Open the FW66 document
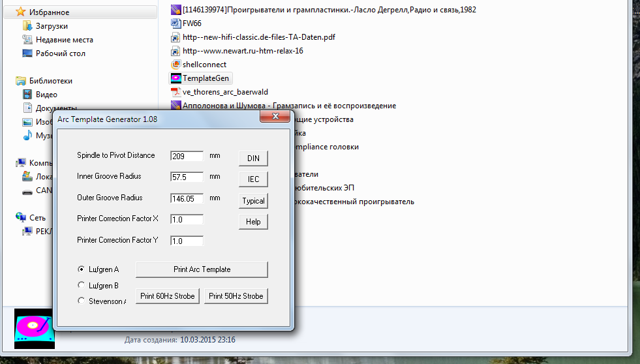The width and height of the screenshot is (640, 364). (192, 23)
